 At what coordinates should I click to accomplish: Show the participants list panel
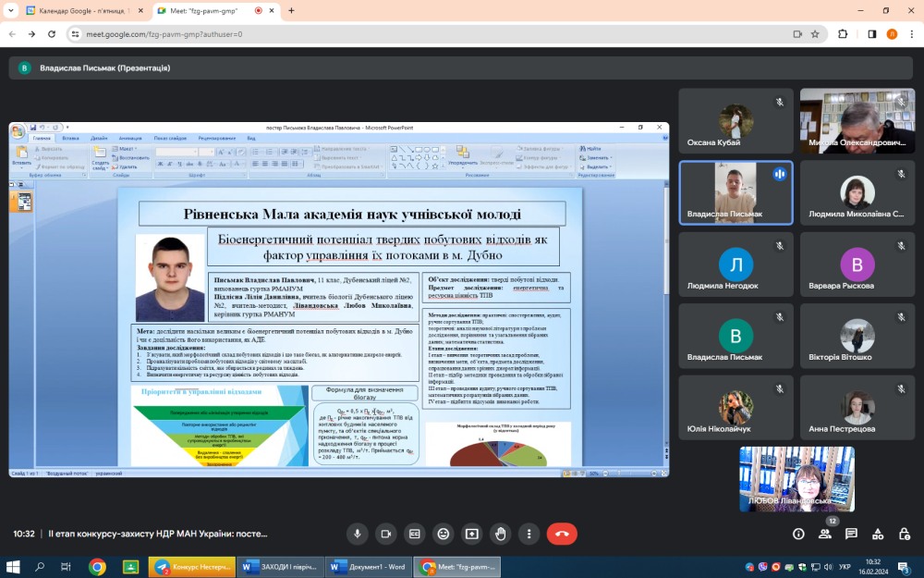[825, 534]
